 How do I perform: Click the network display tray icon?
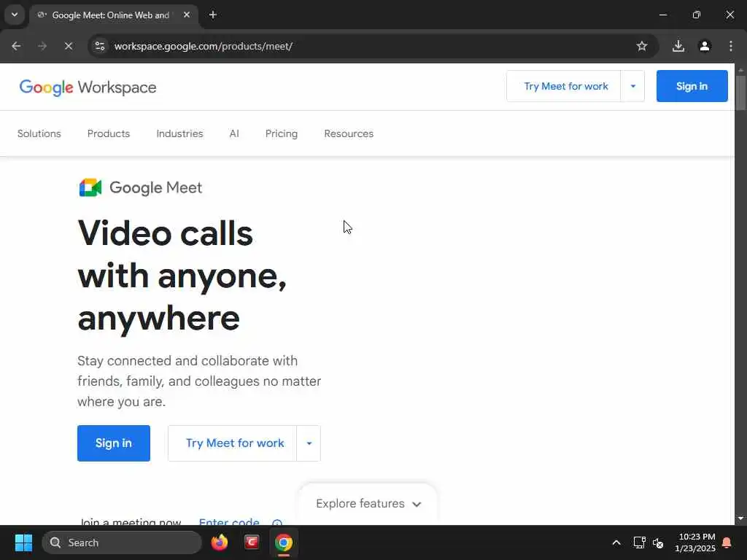[639, 542]
